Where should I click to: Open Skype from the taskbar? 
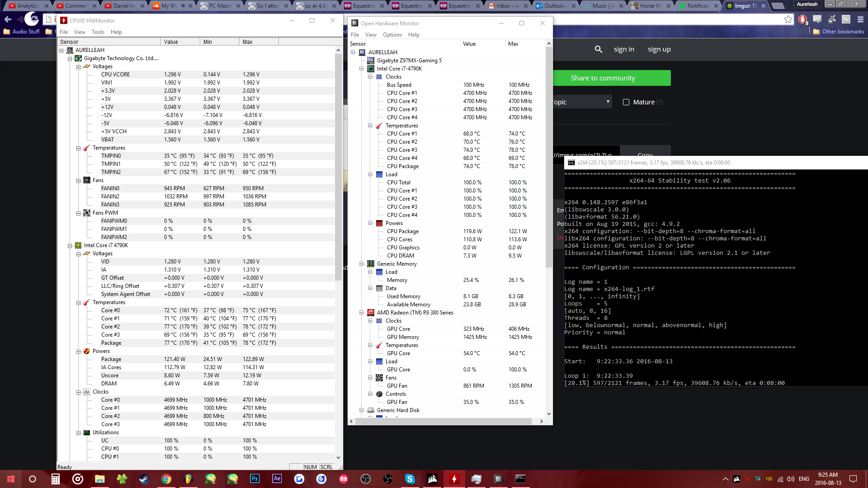pyautogui.click(x=410, y=479)
